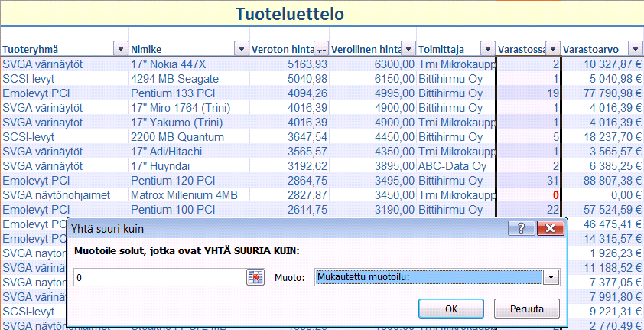Select the 57 524,59 € value cell

tap(602, 210)
